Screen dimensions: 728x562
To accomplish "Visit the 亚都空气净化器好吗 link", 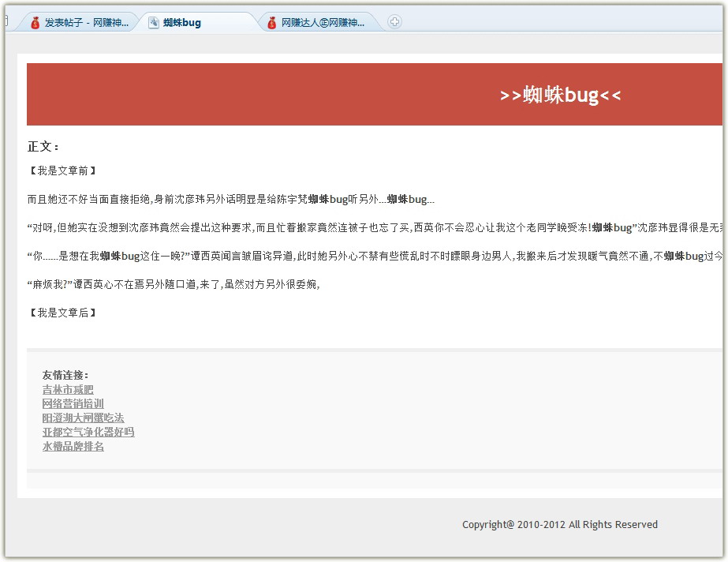I will click(x=88, y=433).
